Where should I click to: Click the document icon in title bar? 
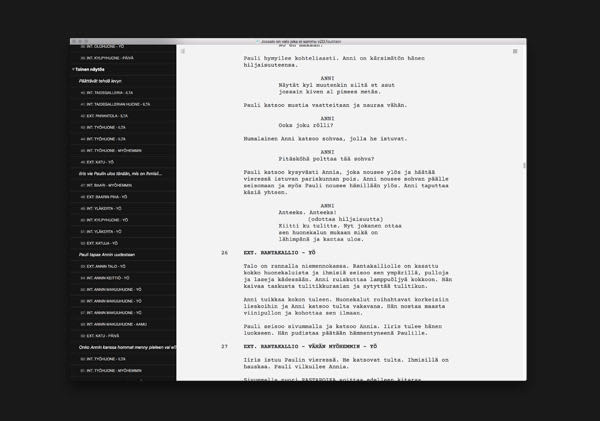256,40
